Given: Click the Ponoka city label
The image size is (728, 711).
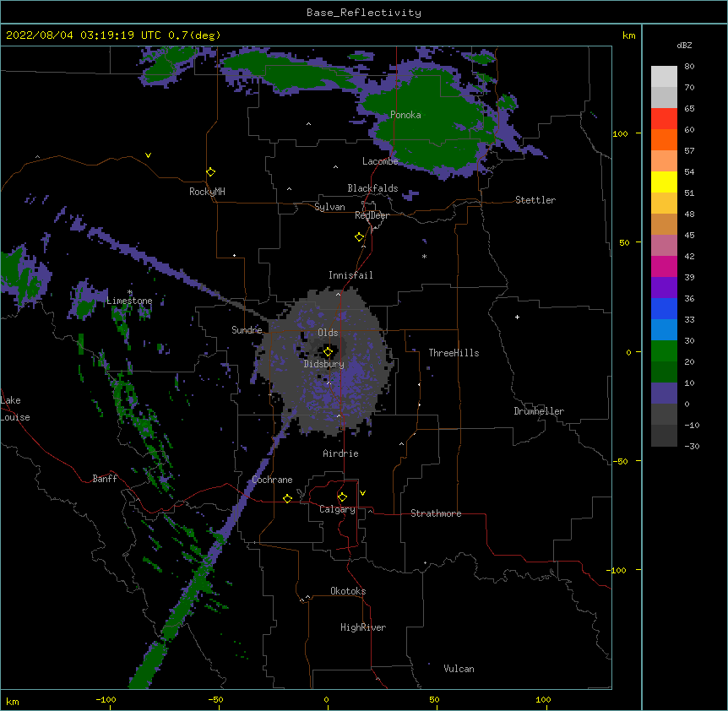Looking at the screenshot, I should click(x=405, y=115).
